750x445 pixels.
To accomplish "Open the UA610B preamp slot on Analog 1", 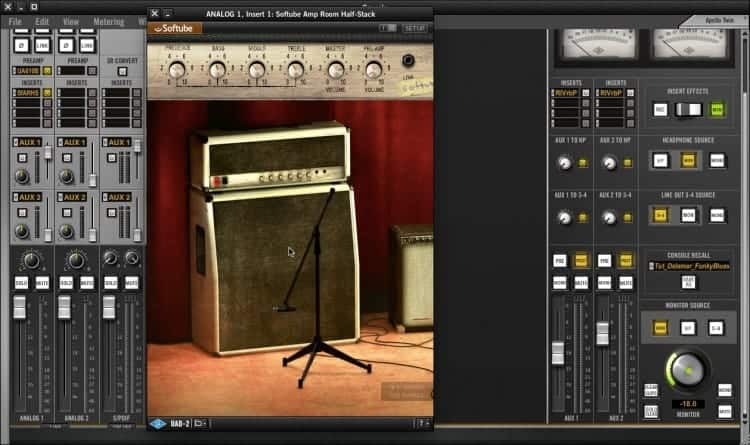I will coord(27,71).
